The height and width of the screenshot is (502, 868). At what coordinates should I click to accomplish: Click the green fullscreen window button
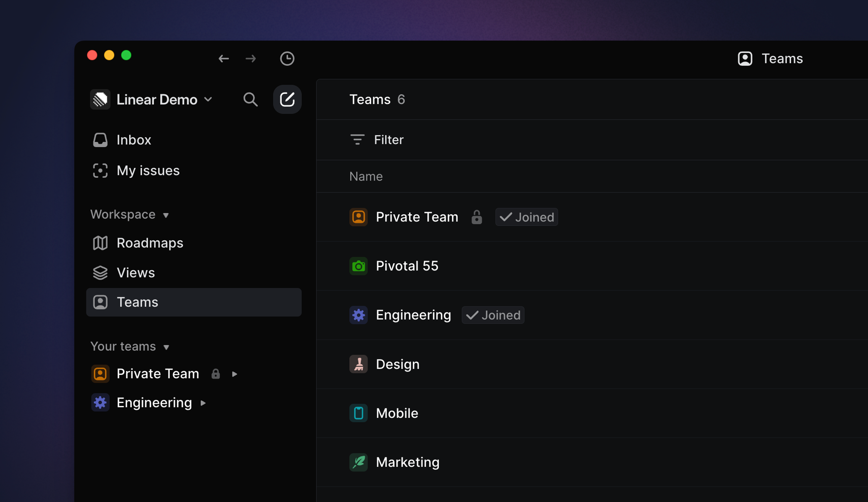tap(126, 55)
